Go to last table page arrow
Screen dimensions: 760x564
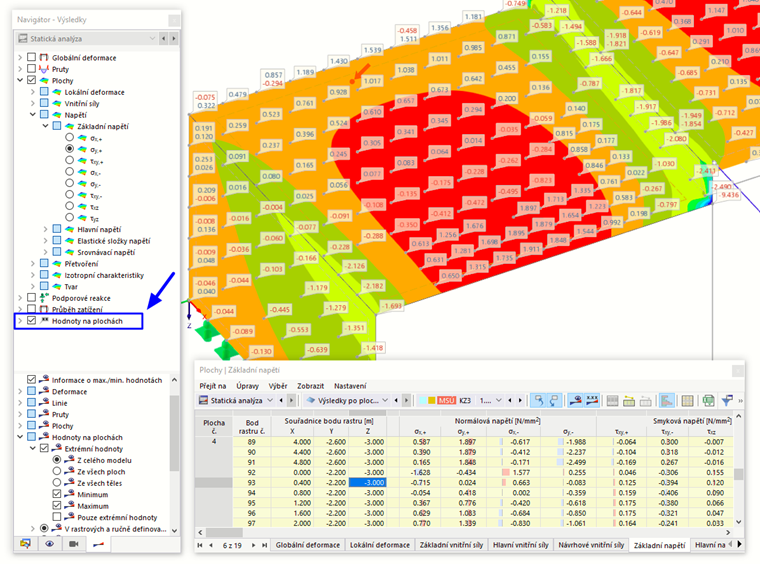(265, 545)
